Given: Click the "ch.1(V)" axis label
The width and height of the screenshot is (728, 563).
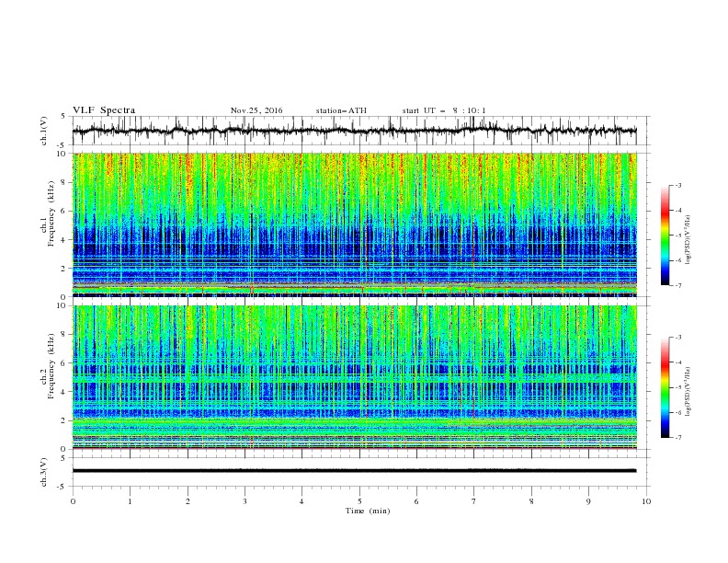Looking at the screenshot, I should pyautogui.click(x=44, y=131).
